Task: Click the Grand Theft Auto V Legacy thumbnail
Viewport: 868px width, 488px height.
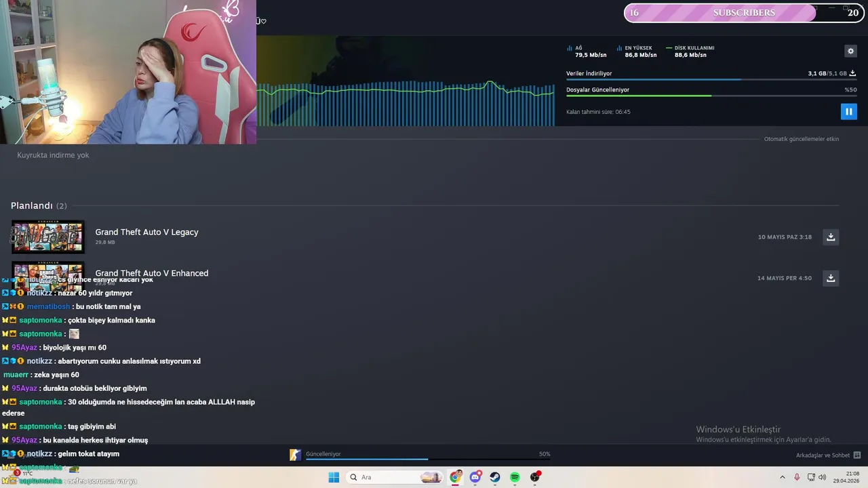Action: [48, 237]
